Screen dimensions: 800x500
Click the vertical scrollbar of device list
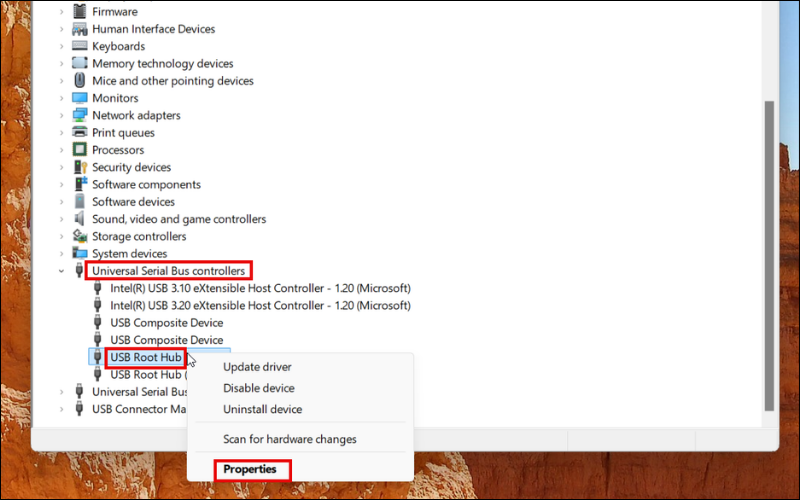(768, 250)
